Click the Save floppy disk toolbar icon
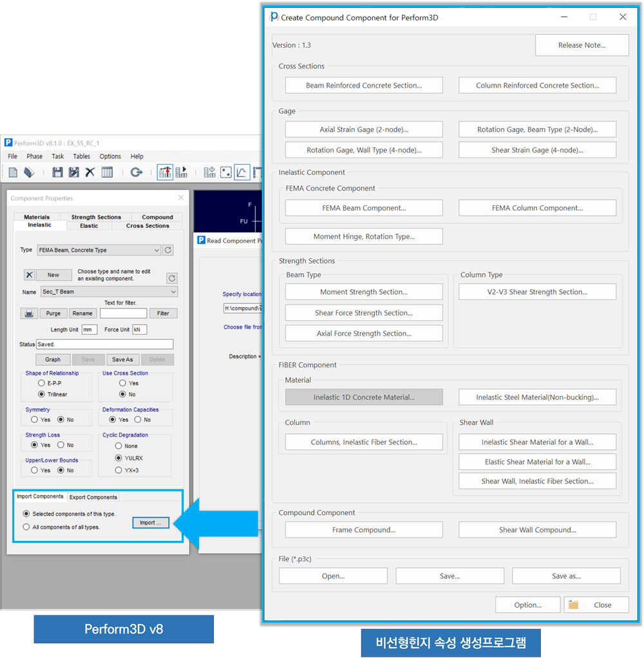 [x=57, y=172]
